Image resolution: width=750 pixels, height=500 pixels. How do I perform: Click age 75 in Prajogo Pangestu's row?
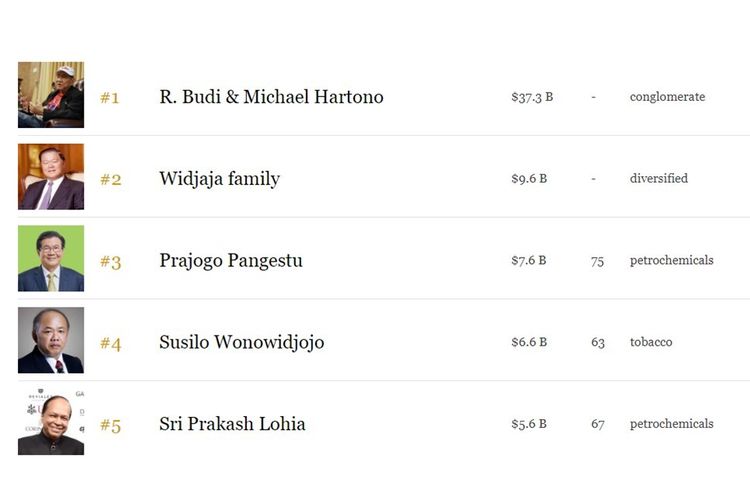click(597, 261)
